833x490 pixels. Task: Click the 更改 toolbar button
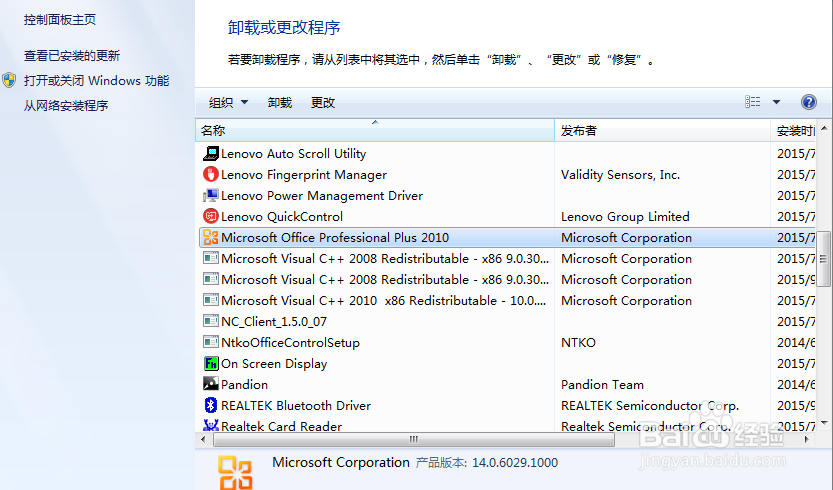click(323, 103)
